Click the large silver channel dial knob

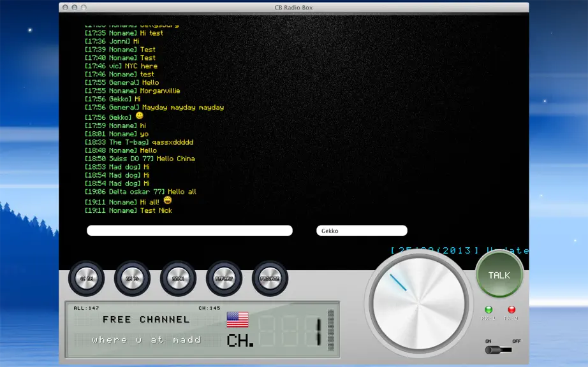[x=418, y=303]
